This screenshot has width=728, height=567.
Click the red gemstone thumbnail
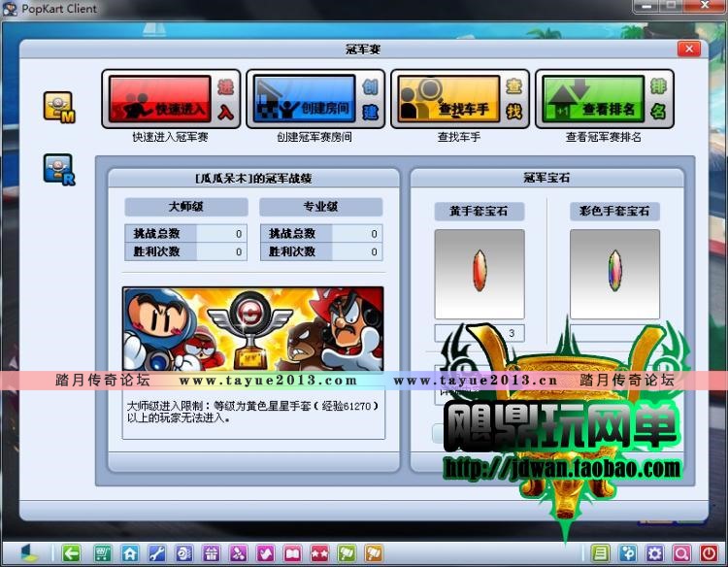[x=480, y=274]
